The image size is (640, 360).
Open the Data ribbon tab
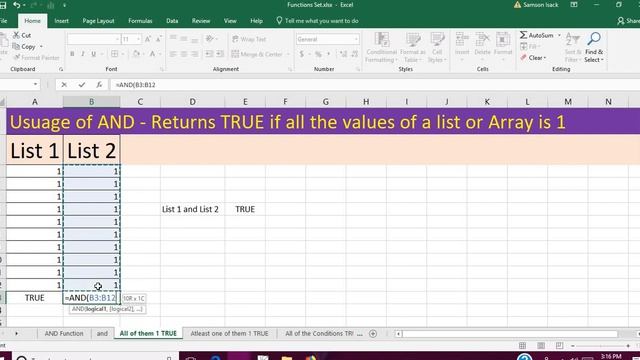172,21
